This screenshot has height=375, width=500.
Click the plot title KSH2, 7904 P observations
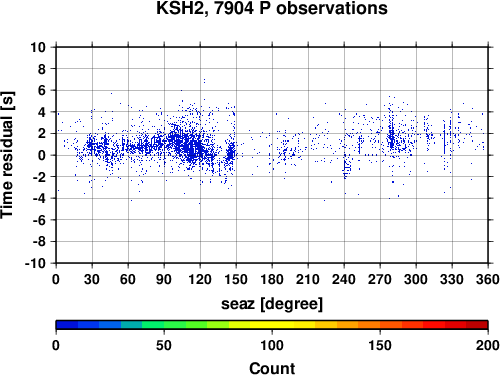[x=272, y=8]
